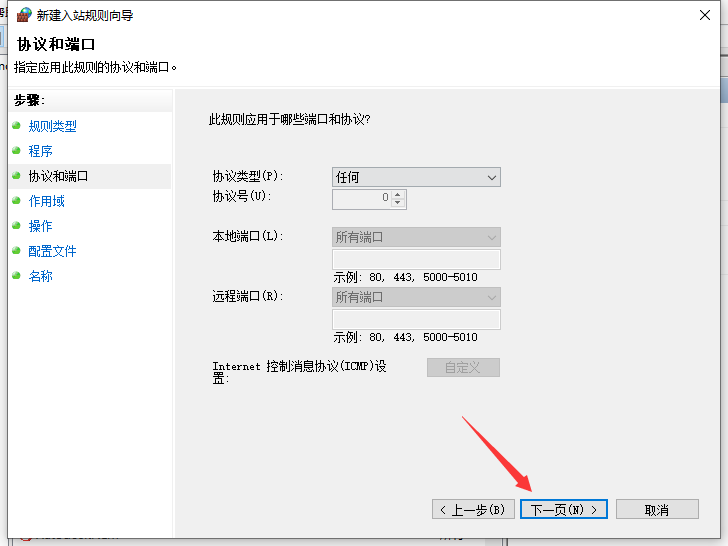Open the 规则类型 step link
Viewport: 728px width, 546px height.
click(52, 126)
